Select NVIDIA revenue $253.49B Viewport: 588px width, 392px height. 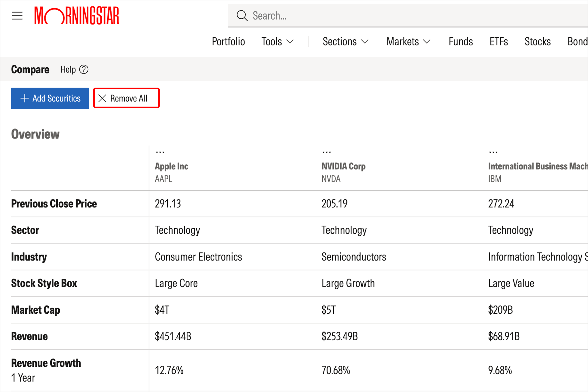[x=340, y=336]
